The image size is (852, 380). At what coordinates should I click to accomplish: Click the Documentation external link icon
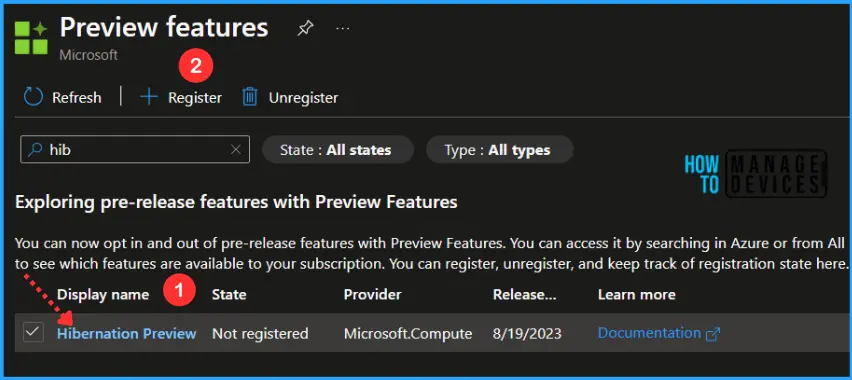[x=712, y=334]
